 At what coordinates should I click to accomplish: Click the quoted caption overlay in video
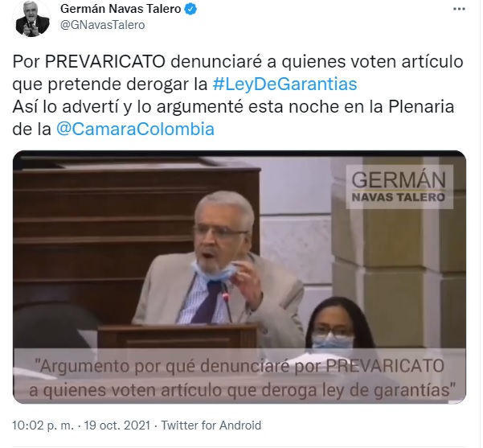239,378
